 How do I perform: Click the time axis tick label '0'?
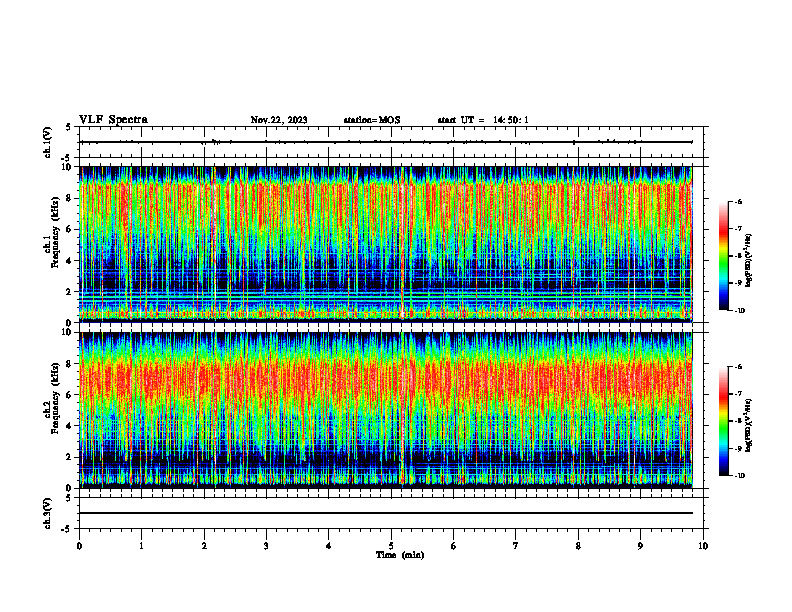(79, 546)
